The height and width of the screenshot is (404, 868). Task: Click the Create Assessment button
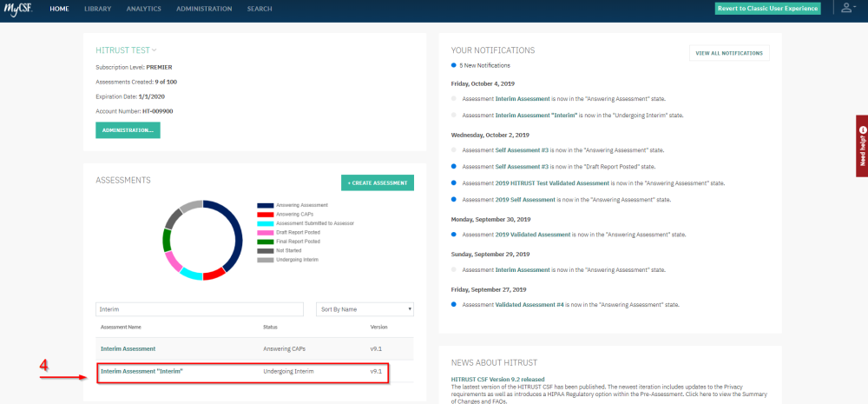pos(378,182)
